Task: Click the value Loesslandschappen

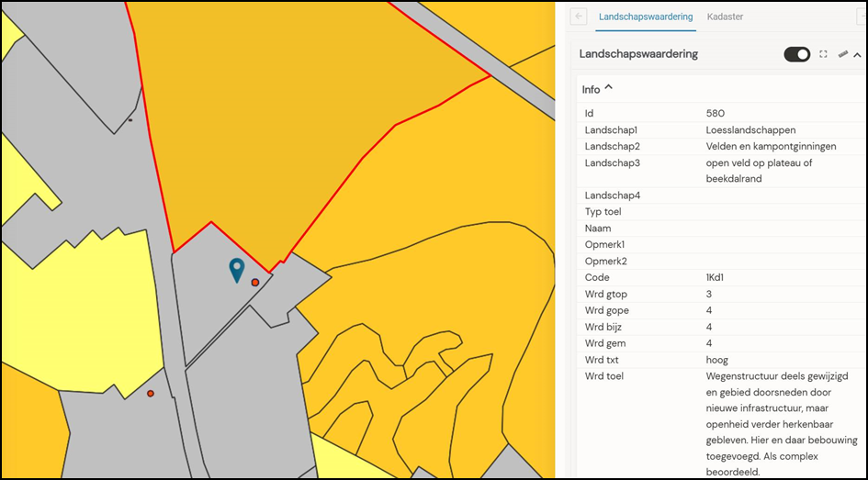Action: [750, 130]
